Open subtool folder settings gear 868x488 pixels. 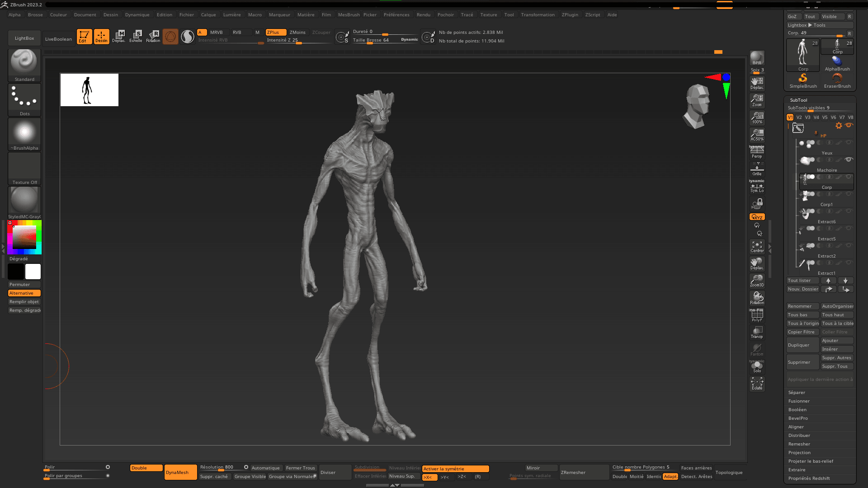(x=839, y=126)
